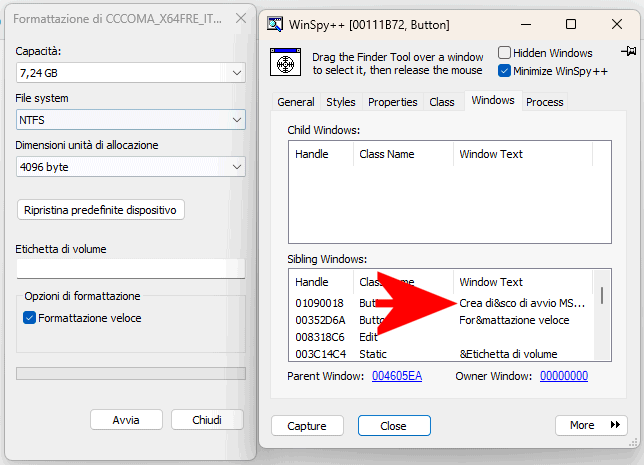
Task: Follow Parent Window handle 004605EA link
Action: [397, 376]
